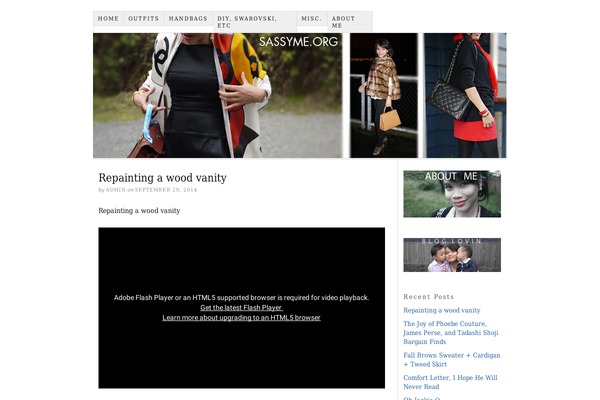Select DIY, Swarovski, Etc menu
The image size is (600, 400).
coord(254,22)
